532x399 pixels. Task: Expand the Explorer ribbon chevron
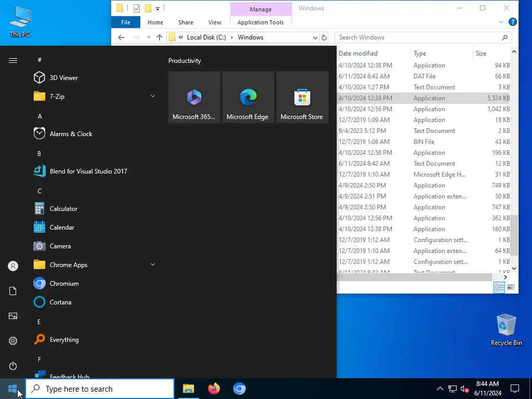click(501, 22)
